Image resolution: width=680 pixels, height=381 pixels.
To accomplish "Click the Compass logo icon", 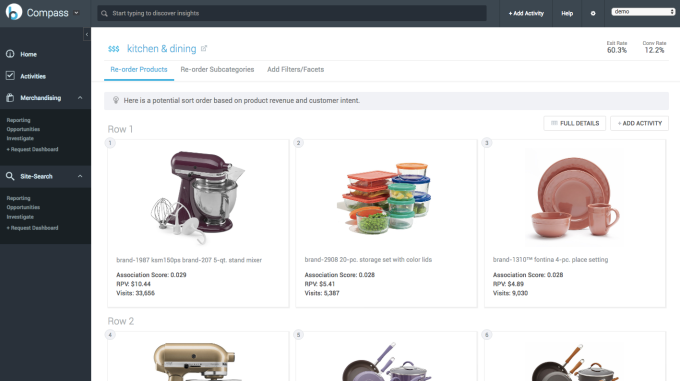I will pos(13,12).
